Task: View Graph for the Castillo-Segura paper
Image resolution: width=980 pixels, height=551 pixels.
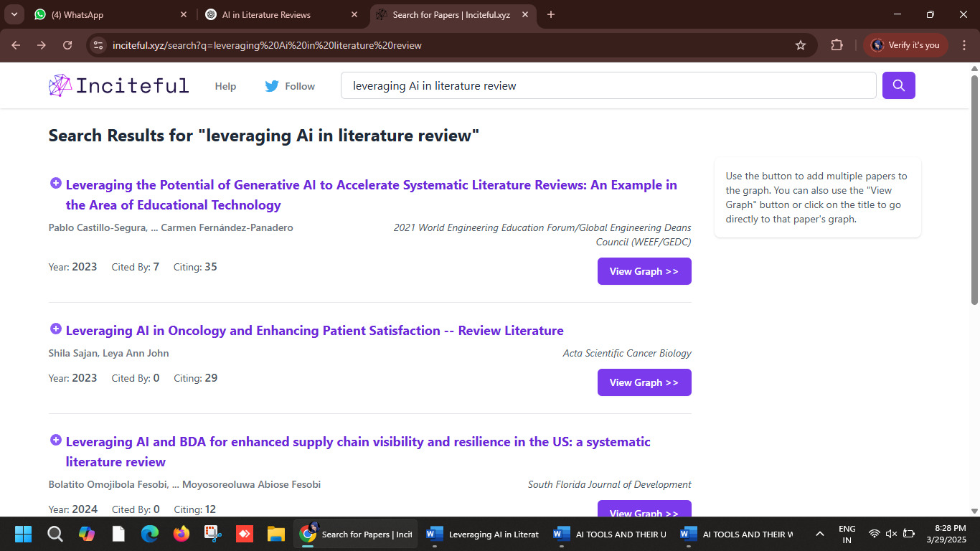Action: (x=644, y=271)
